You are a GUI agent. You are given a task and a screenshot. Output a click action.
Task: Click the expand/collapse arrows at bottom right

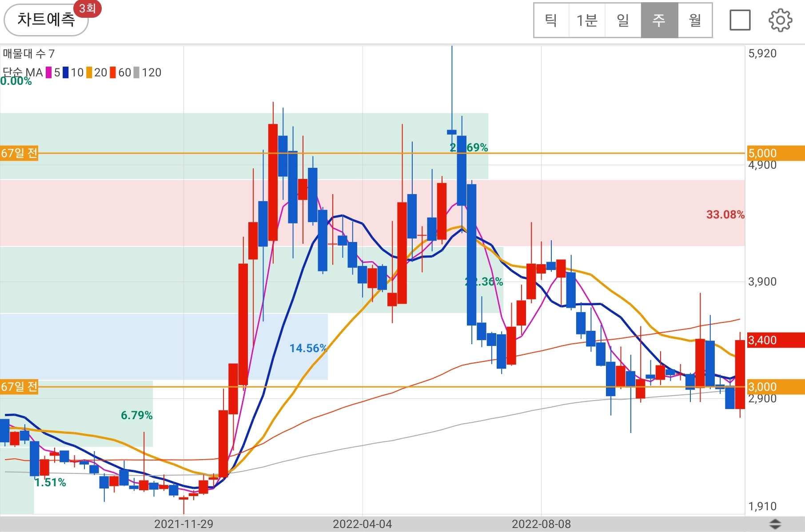[775, 524]
